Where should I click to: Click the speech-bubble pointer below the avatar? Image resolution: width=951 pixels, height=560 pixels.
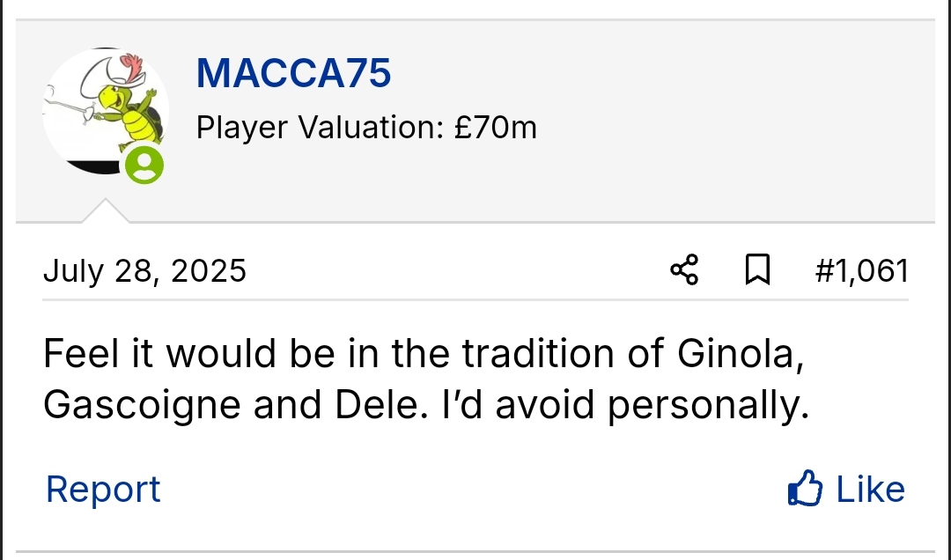point(105,211)
